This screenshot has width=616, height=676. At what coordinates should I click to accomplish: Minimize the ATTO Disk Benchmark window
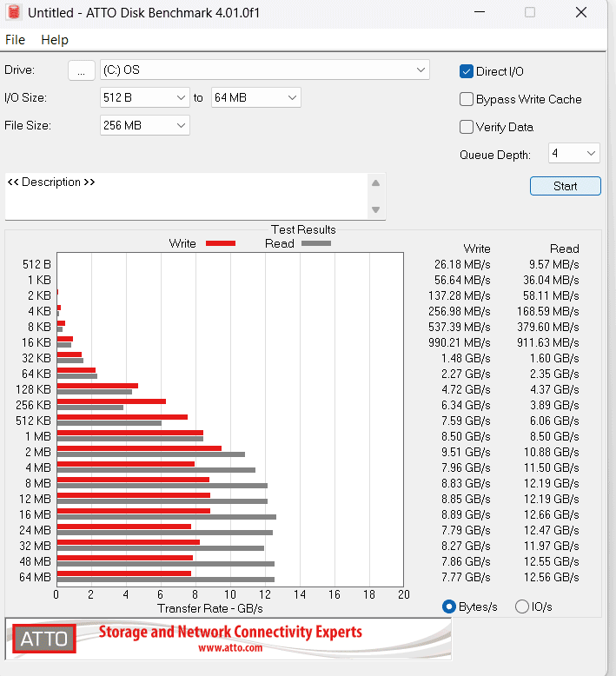point(480,12)
